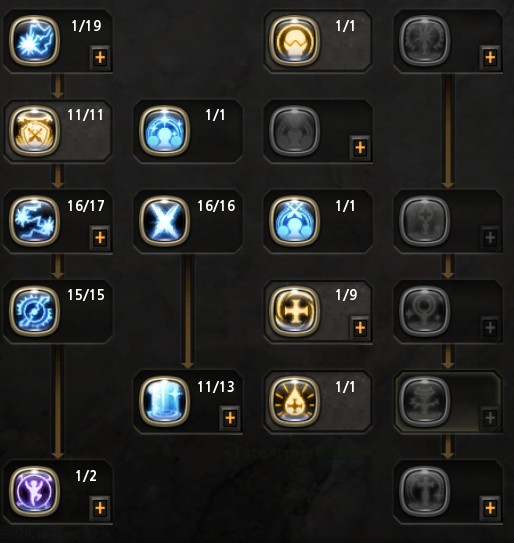Screen dimensions: 514x543
Task: Select the blue pillar skill icon at 11/13
Action: (164, 401)
